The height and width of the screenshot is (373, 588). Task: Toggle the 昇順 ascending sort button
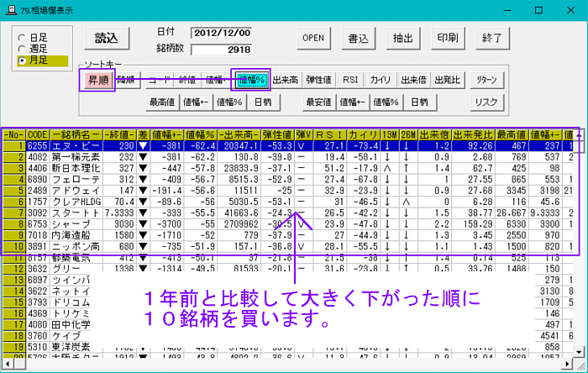pyautogui.click(x=97, y=80)
